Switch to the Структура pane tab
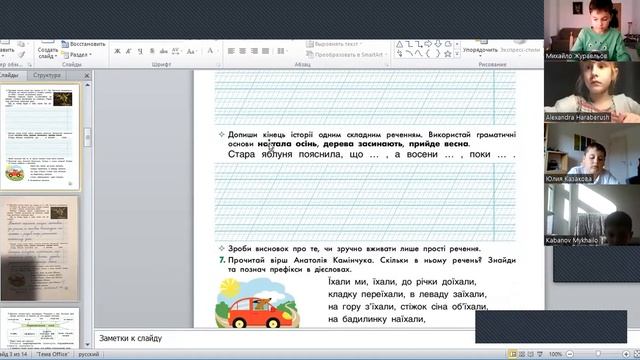640x360 pixels. (47, 75)
